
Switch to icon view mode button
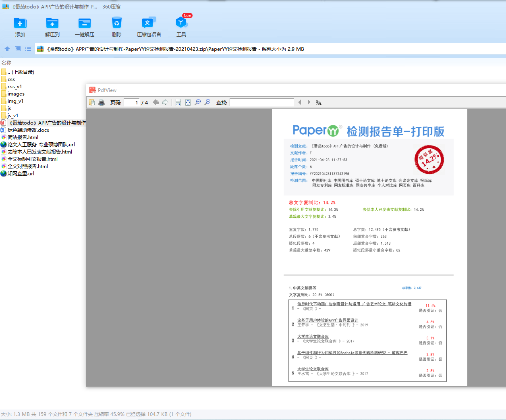point(18,49)
